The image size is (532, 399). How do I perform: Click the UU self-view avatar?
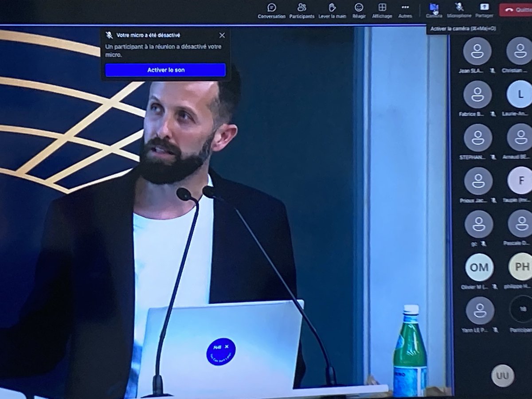coord(503,376)
